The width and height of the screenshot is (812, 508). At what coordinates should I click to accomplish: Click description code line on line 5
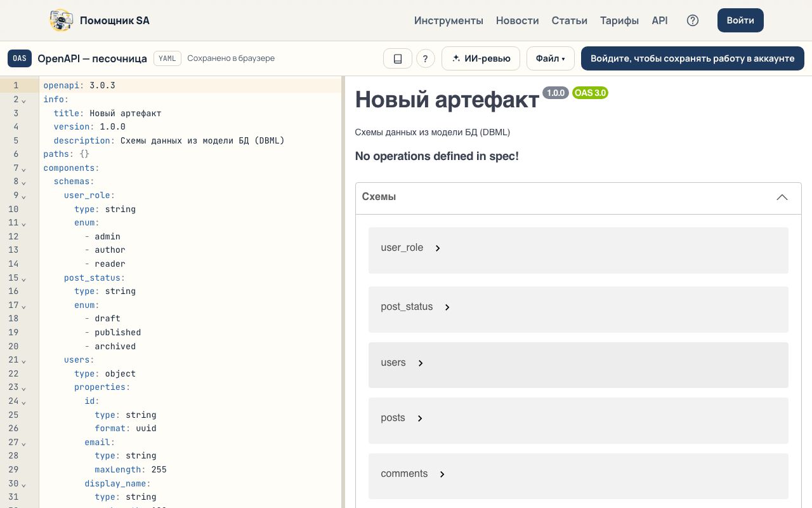(x=169, y=140)
